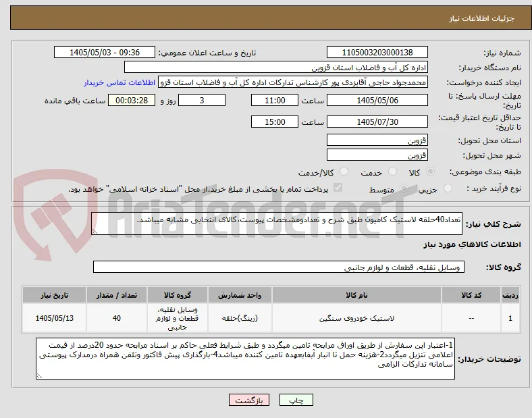Select the خدمت radio button
The image size is (532, 418).
(x=392, y=172)
